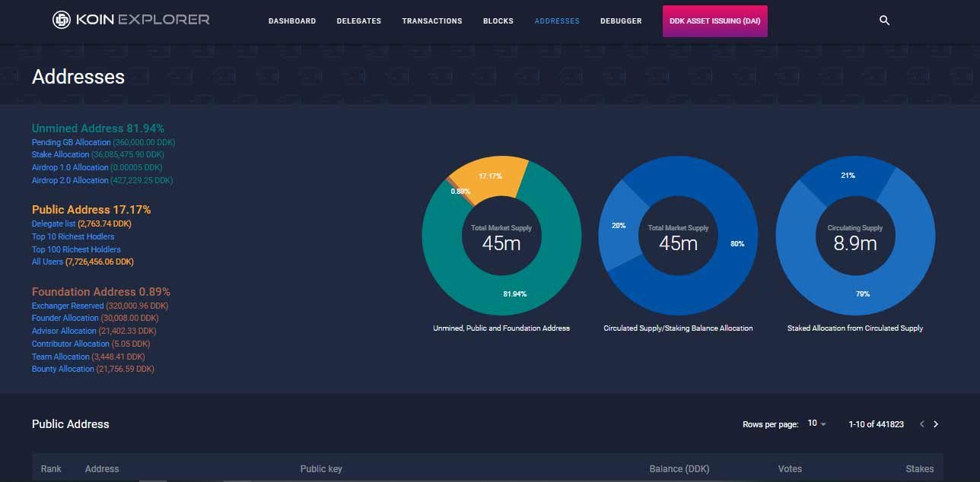980x482 pixels.
Task: Click the Public Address 17.17% heading
Action: tap(91, 210)
